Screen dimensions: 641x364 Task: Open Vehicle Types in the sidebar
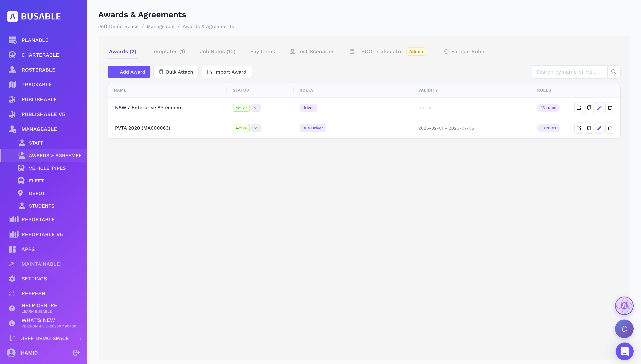click(x=47, y=168)
